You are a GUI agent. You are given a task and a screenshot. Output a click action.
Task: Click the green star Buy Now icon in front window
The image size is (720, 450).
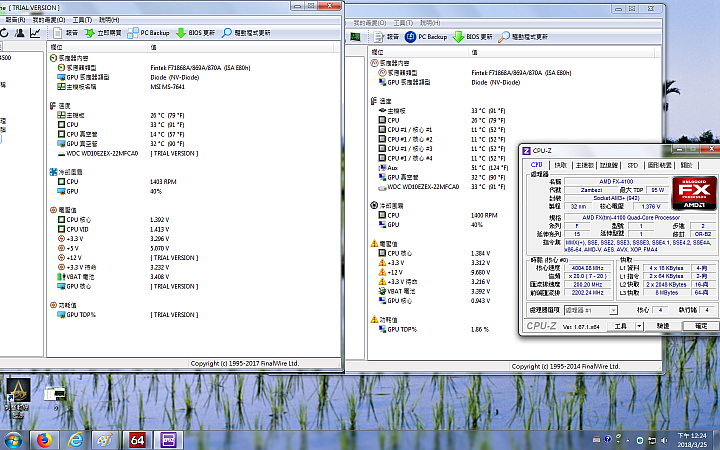point(90,33)
